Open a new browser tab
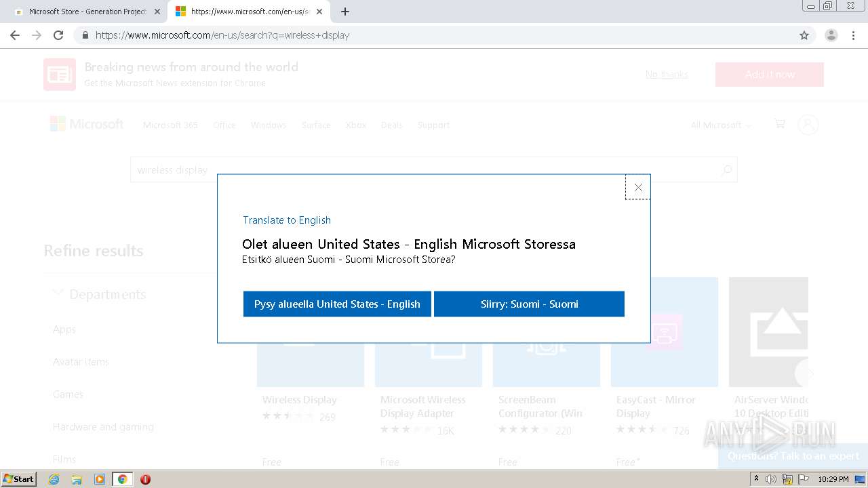 point(345,12)
